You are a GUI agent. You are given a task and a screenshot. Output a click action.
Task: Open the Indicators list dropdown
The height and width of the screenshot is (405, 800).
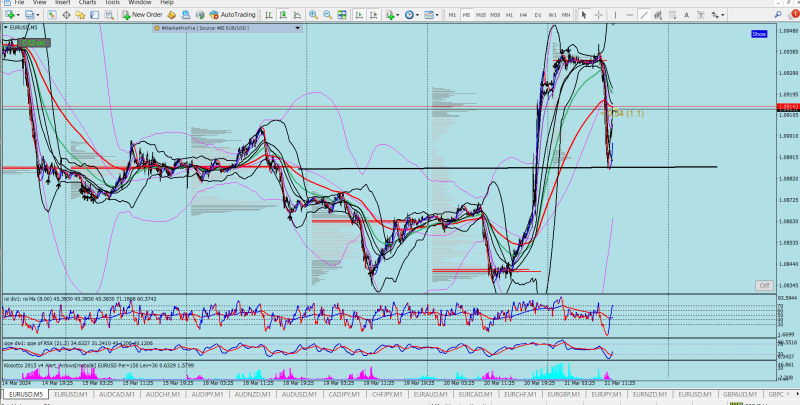[x=392, y=15]
